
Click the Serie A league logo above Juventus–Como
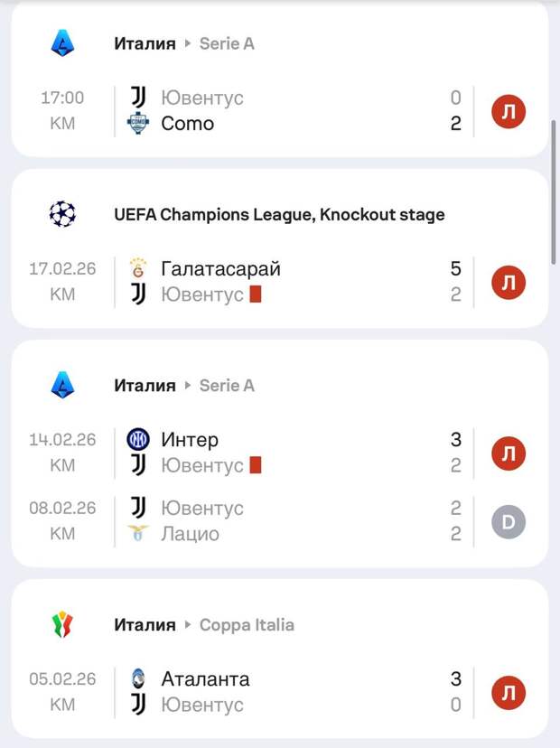[x=62, y=43]
